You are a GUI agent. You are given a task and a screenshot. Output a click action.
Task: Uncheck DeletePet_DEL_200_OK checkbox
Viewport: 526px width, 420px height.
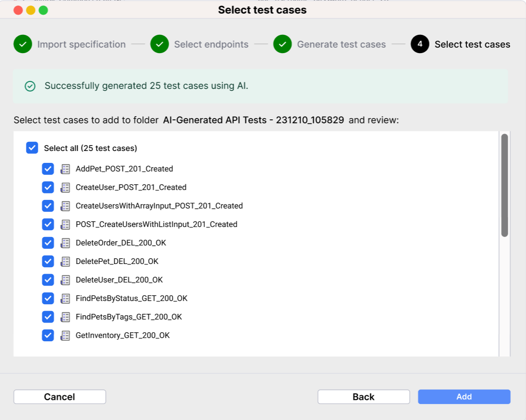(48, 261)
